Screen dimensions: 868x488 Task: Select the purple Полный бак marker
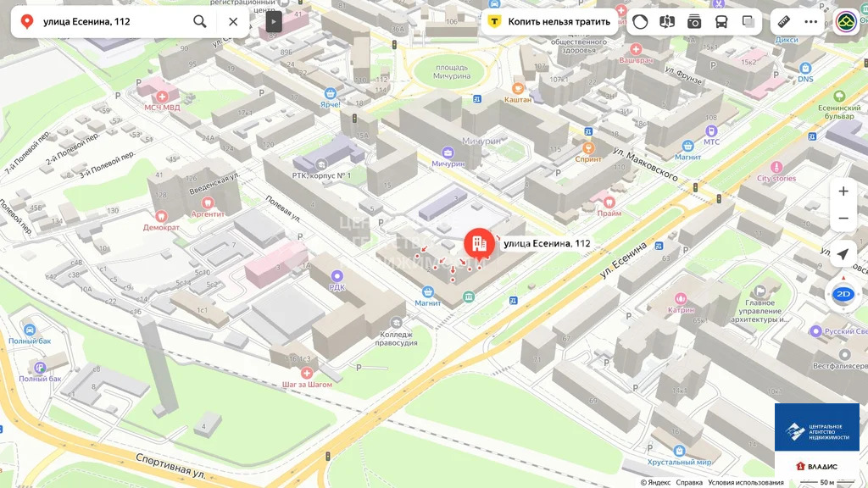coord(40,368)
